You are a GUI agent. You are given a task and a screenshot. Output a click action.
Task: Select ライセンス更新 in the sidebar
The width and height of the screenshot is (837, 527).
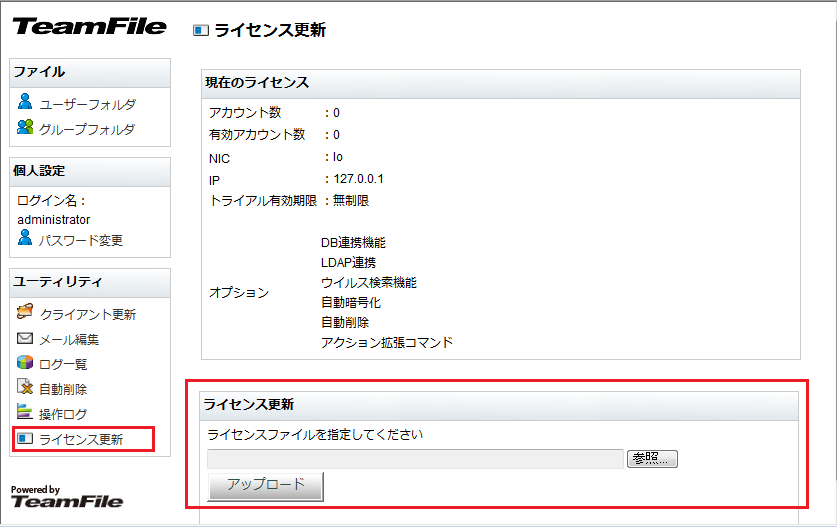[81, 439]
